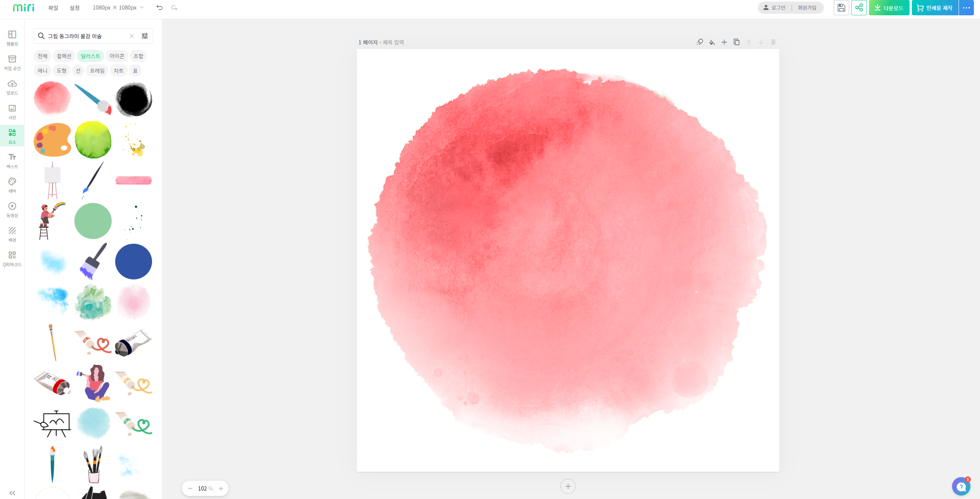This screenshot has height=499, width=980.
Task: Select the solid blue circle thumbnail
Action: point(134,262)
